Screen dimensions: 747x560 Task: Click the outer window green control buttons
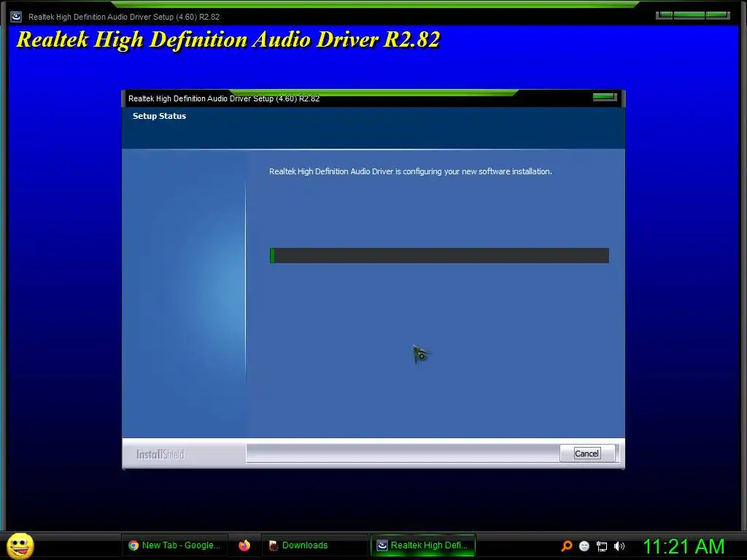[x=693, y=15]
